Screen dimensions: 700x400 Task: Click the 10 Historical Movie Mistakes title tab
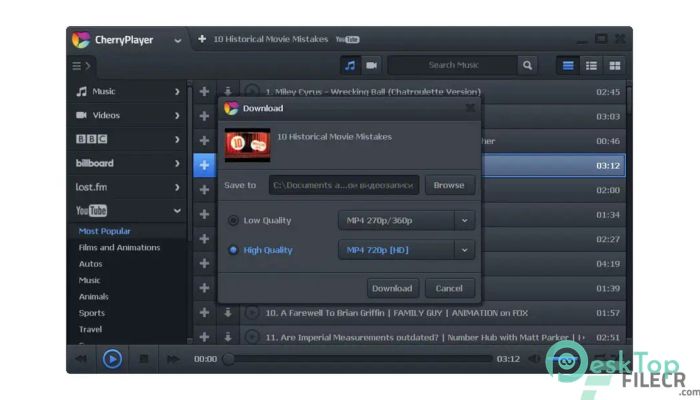click(271, 39)
